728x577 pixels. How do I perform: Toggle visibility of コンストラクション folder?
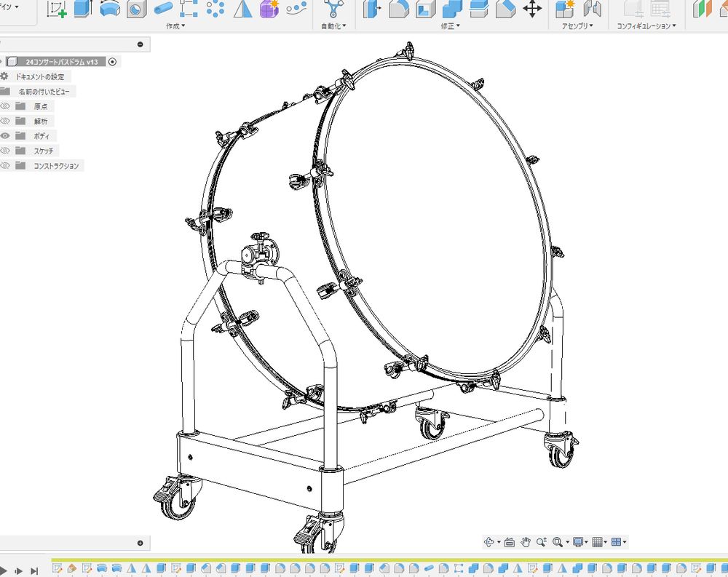(5, 166)
